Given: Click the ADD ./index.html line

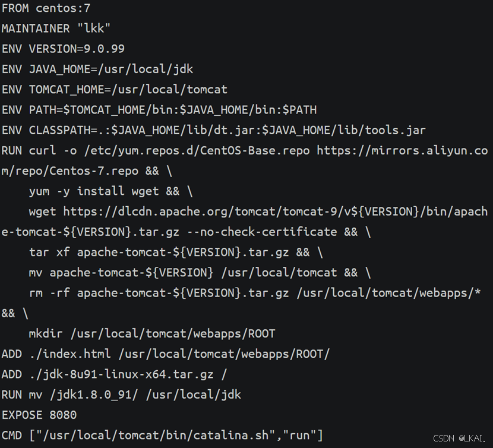Looking at the screenshot, I should click(165, 354).
